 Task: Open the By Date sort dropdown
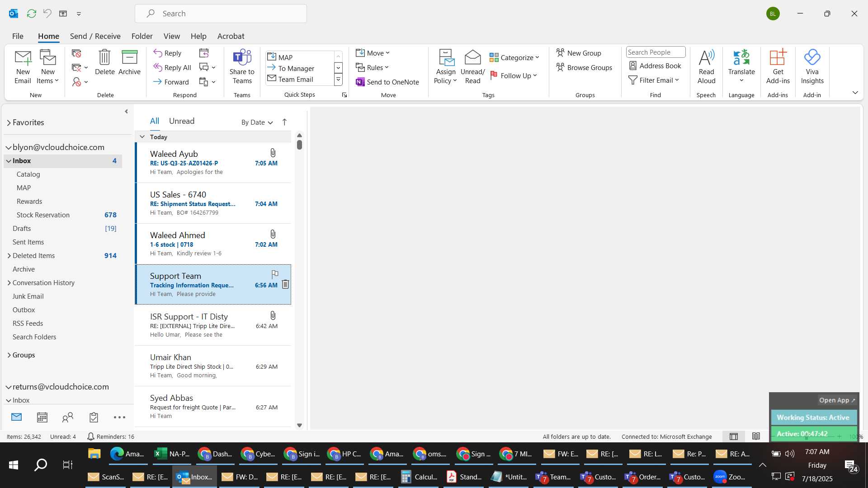click(x=257, y=122)
